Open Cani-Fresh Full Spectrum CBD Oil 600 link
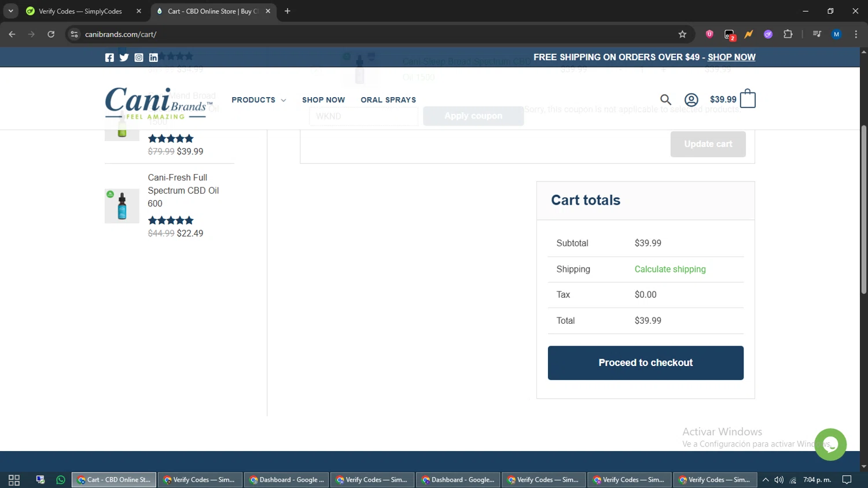Viewport: 868px width, 488px height. [183, 190]
